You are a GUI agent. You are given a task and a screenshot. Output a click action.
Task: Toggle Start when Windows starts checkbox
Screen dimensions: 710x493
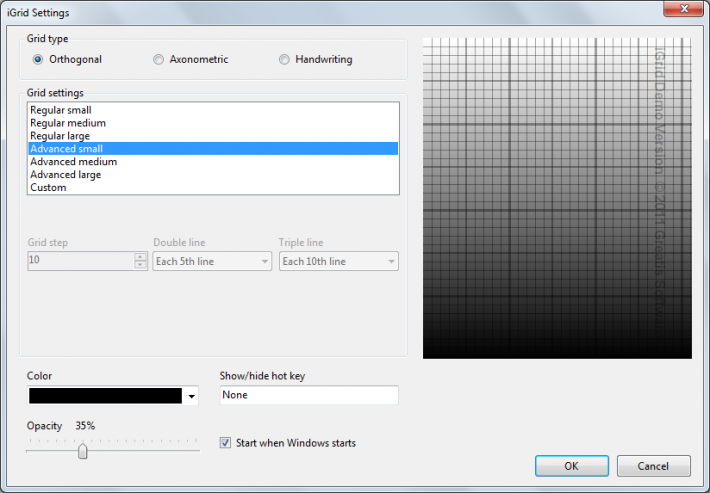coord(225,443)
